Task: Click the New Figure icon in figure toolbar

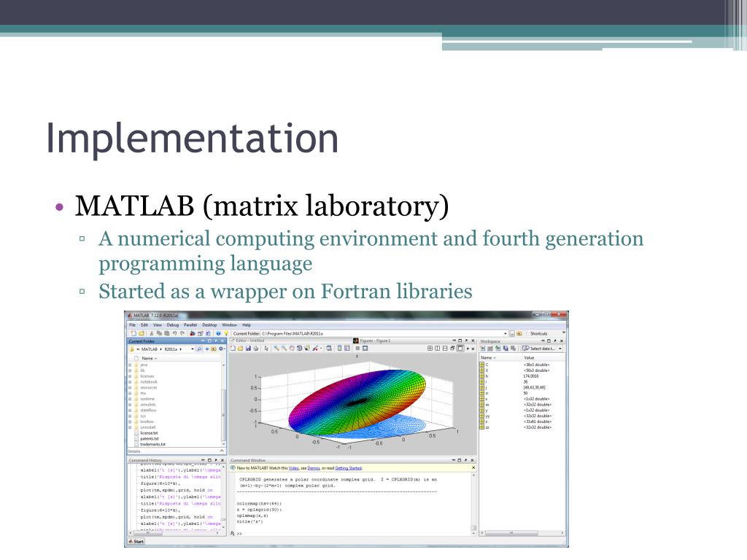Action: pyautogui.click(x=233, y=348)
